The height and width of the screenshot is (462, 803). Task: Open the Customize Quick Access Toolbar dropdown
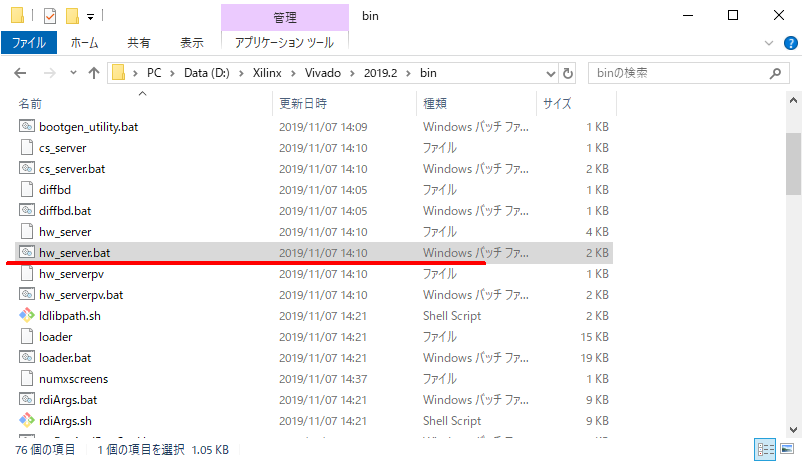[90, 17]
